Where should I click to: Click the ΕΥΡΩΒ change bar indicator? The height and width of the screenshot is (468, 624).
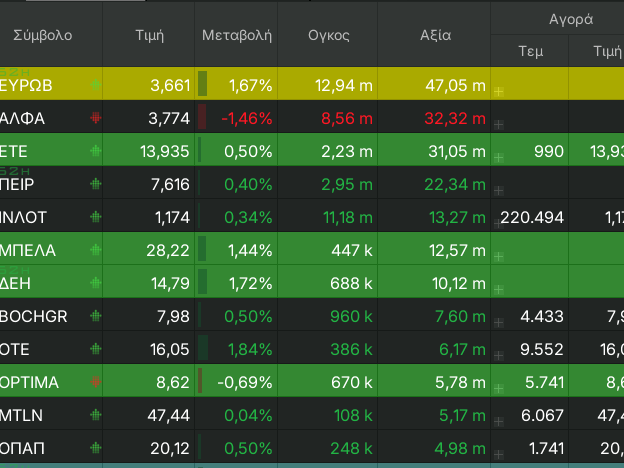coord(203,85)
